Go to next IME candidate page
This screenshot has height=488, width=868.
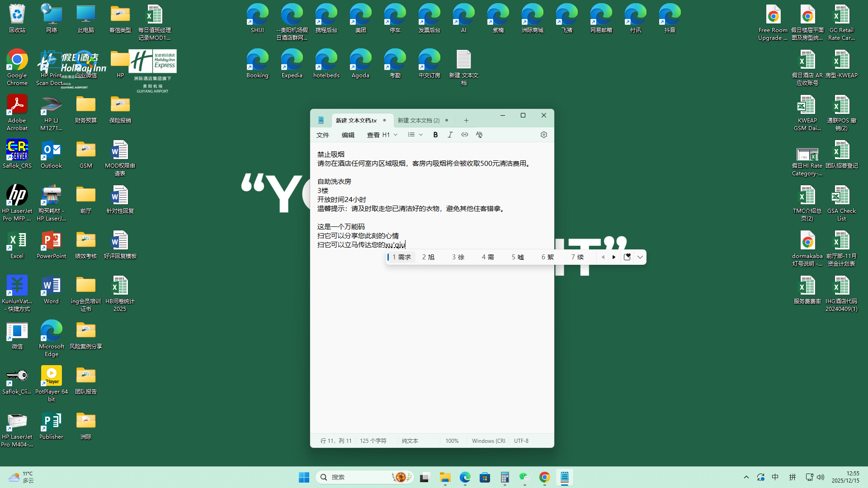pos(614,257)
